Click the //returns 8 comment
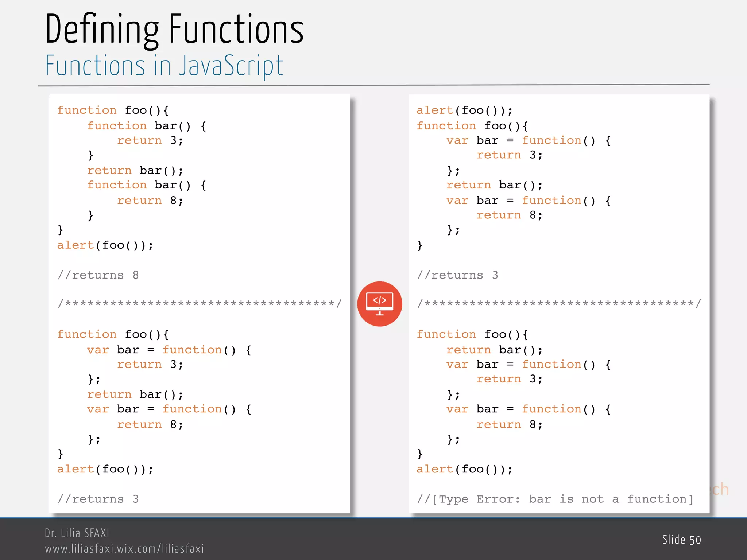 [x=98, y=275]
